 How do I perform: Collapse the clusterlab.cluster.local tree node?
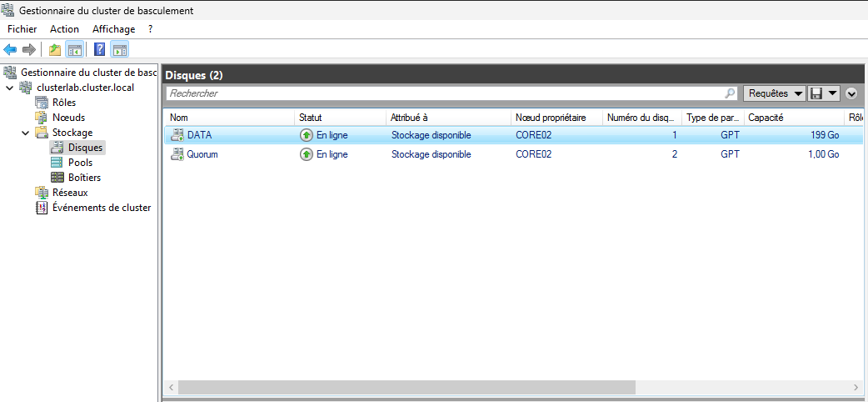coord(10,88)
